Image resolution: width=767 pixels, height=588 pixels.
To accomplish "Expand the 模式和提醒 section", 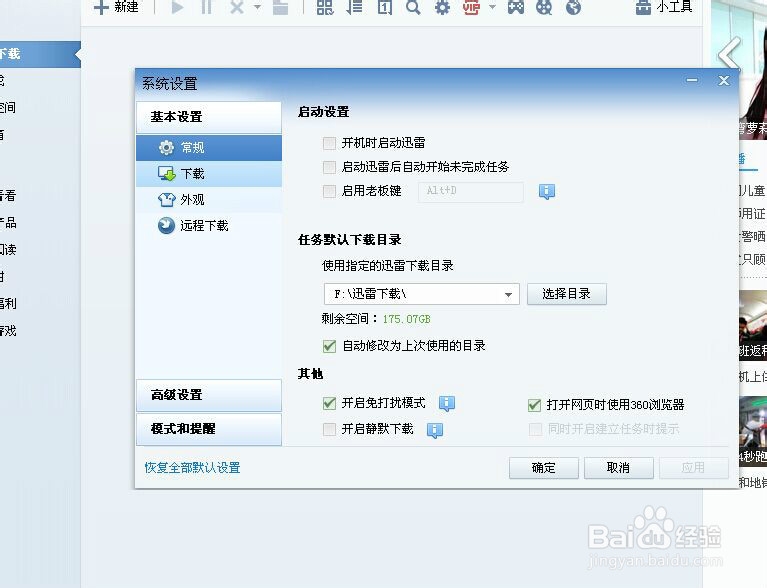I will click(209, 429).
